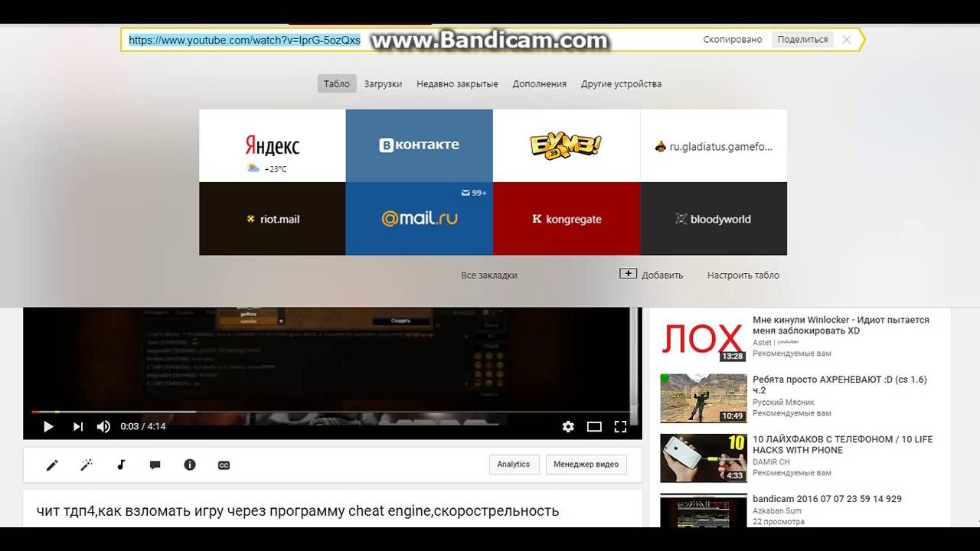Select the Дополнения tab
Image resolution: width=980 pixels, height=551 pixels.
(x=540, y=83)
